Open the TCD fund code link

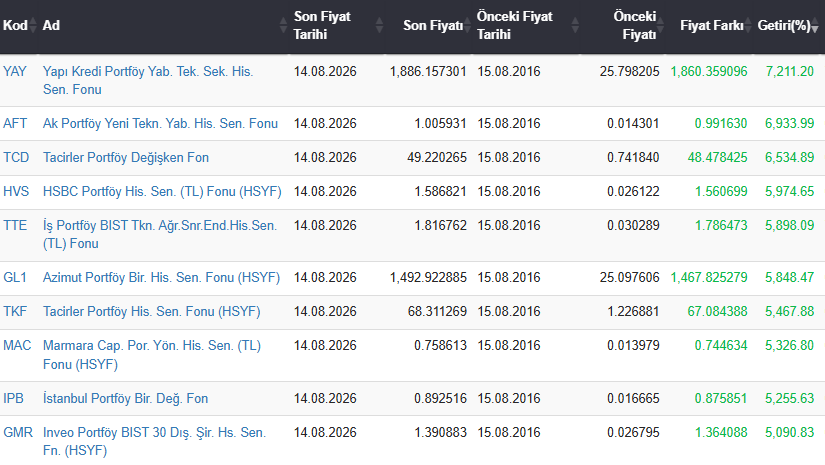click(16, 158)
